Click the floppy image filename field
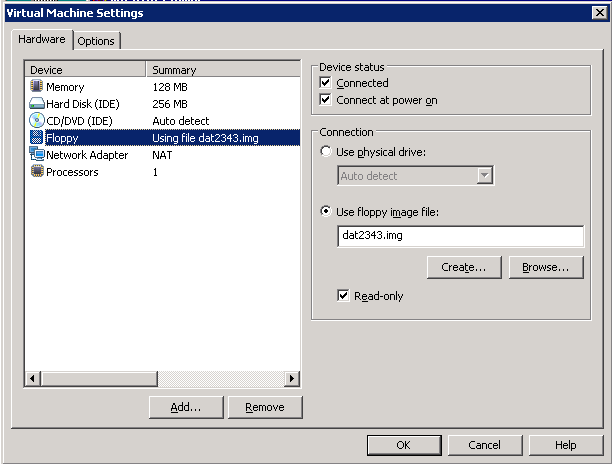This screenshot has width=612, height=464. click(x=460, y=236)
